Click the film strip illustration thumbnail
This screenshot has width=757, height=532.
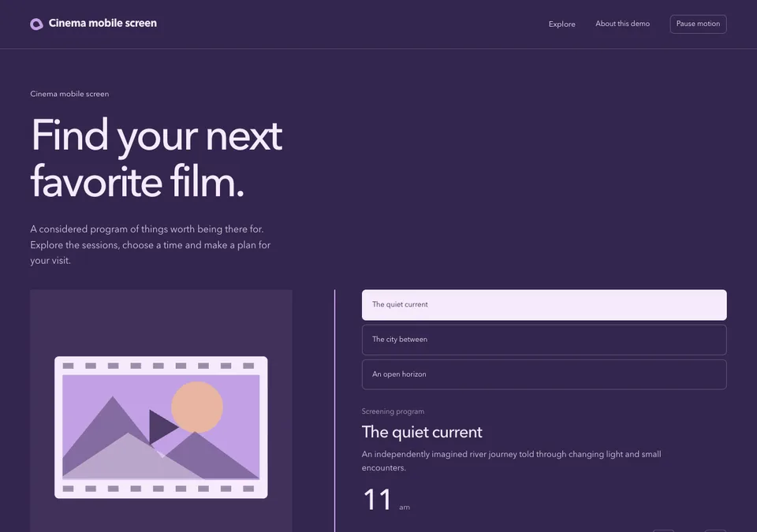(x=161, y=427)
